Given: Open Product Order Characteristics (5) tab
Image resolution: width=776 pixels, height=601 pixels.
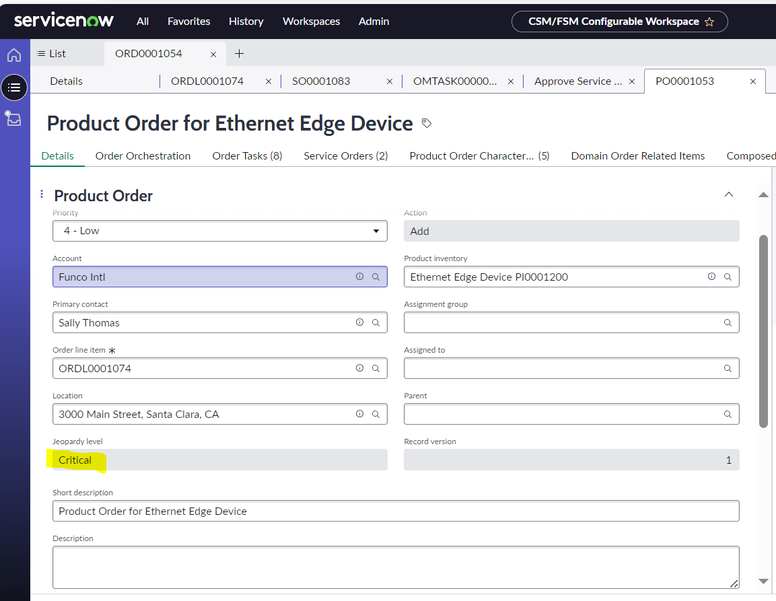Looking at the screenshot, I should [x=480, y=156].
